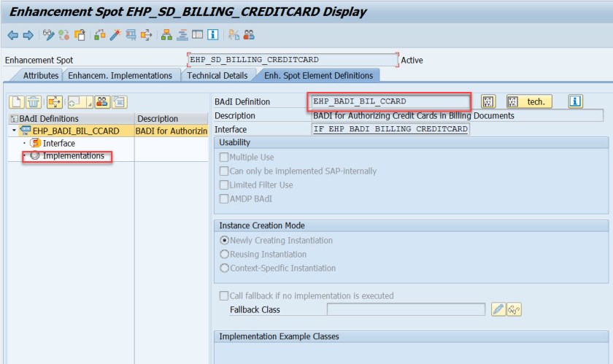Click the BAdI Definitions column header

[72, 119]
